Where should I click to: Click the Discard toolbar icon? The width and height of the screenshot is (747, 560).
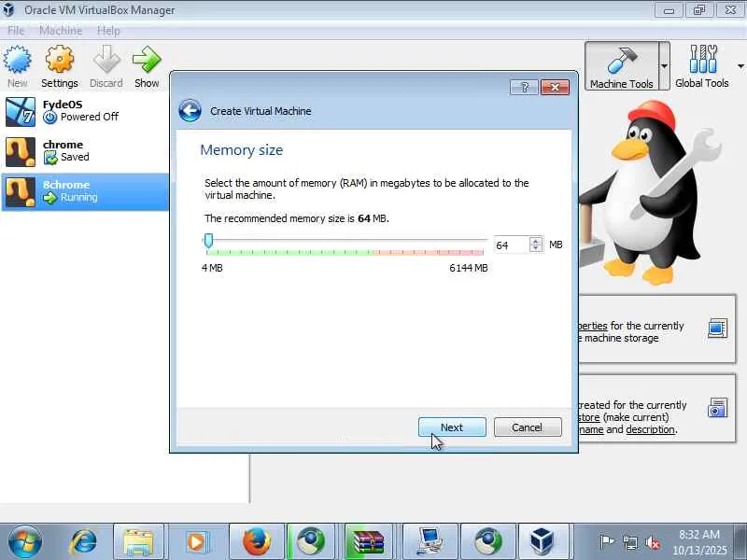click(x=106, y=66)
